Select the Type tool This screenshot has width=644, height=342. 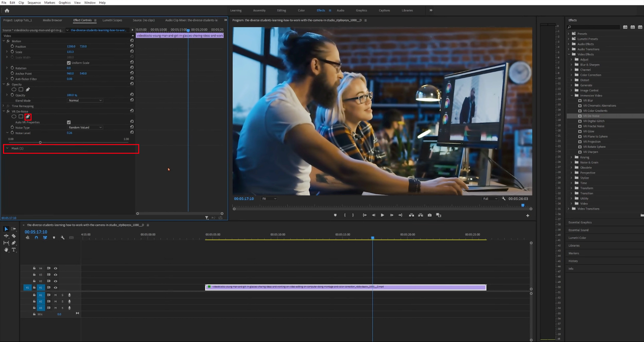click(14, 250)
